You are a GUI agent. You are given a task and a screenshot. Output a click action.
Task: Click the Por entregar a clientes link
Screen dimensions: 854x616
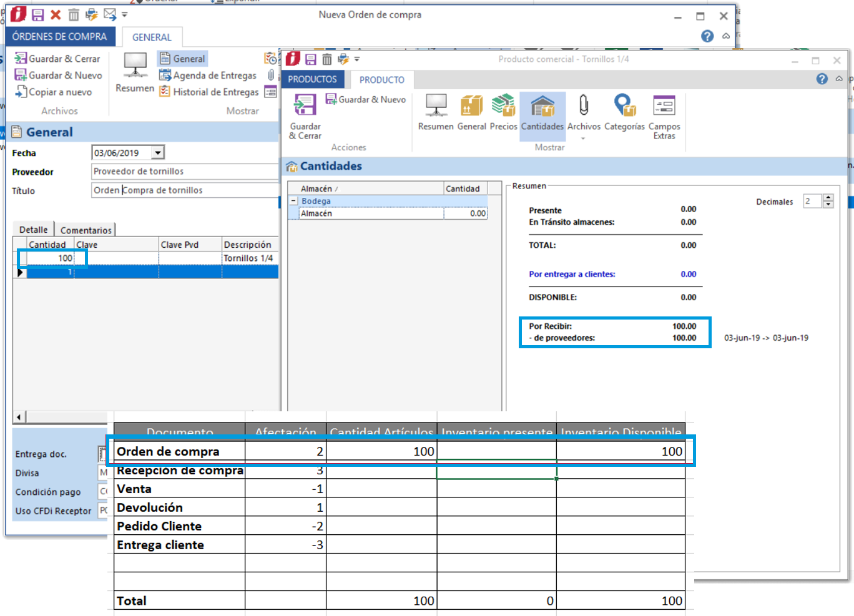point(572,274)
